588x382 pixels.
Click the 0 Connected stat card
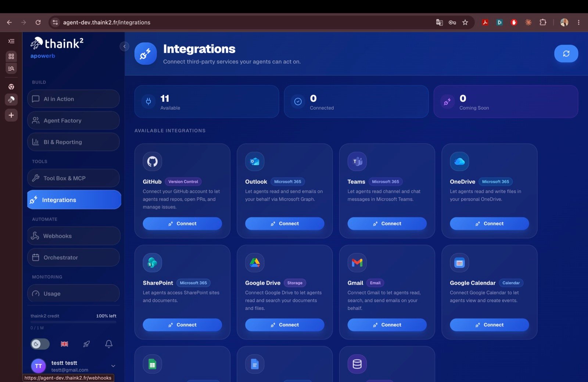(x=356, y=102)
